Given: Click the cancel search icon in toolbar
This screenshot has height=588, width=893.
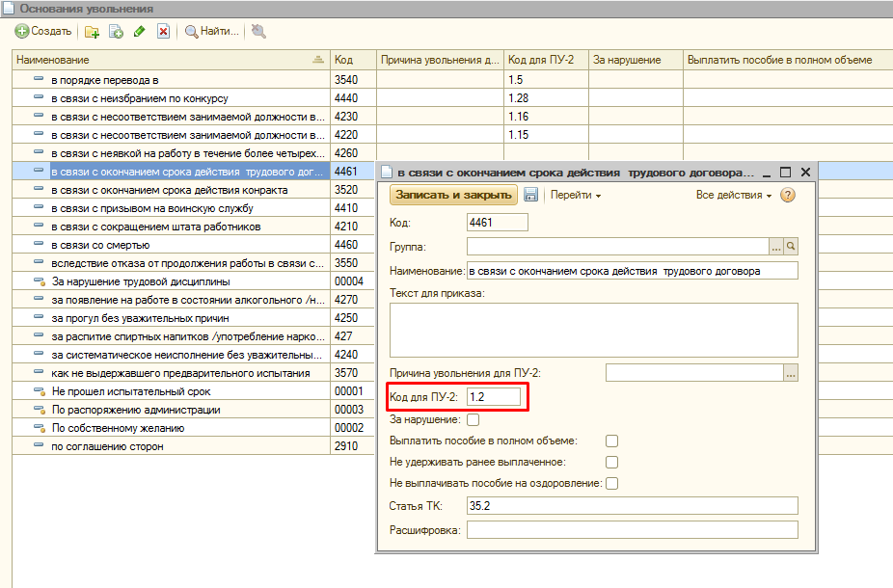Looking at the screenshot, I should [258, 31].
